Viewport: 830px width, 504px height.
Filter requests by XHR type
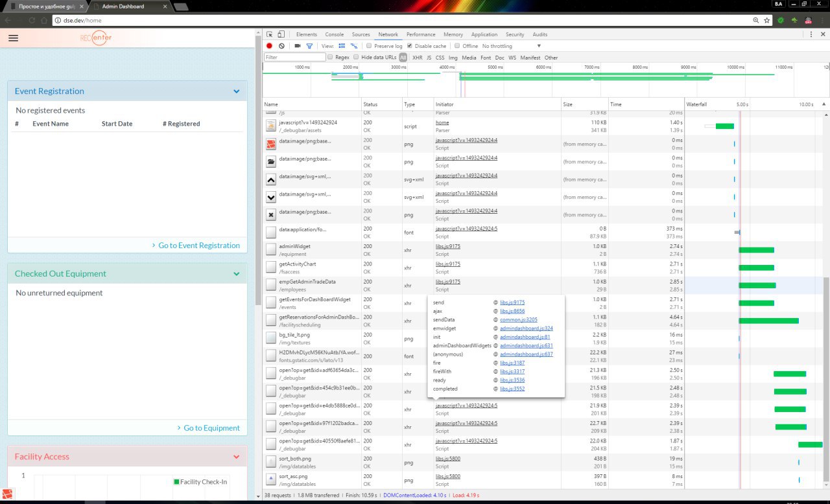coord(418,58)
